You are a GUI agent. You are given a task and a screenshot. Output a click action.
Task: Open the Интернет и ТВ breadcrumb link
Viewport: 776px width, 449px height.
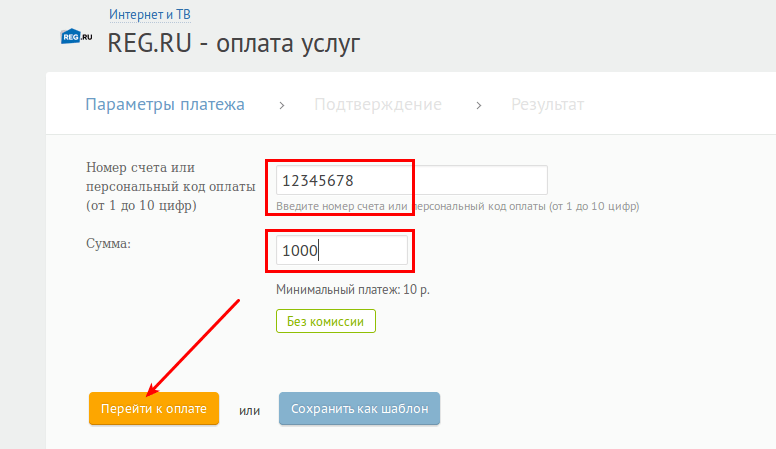(150, 14)
